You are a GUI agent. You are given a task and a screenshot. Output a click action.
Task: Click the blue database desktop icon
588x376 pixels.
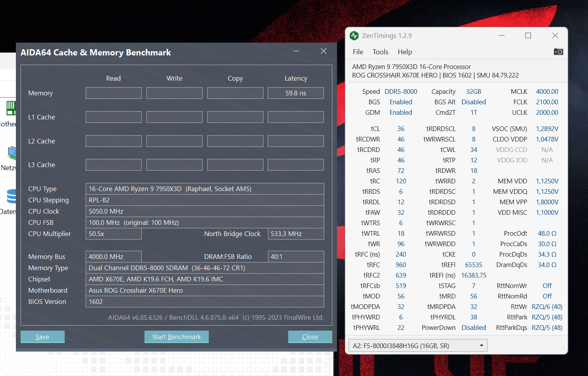pyautogui.click(x=12, y=196)
